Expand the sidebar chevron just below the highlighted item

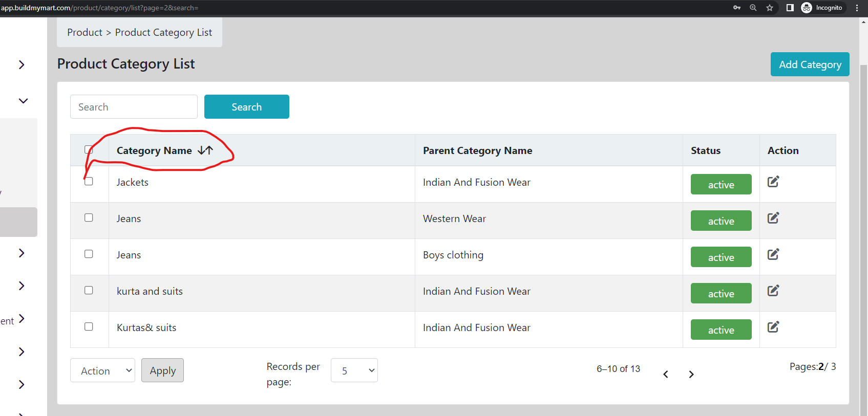[x=22, y=253]
